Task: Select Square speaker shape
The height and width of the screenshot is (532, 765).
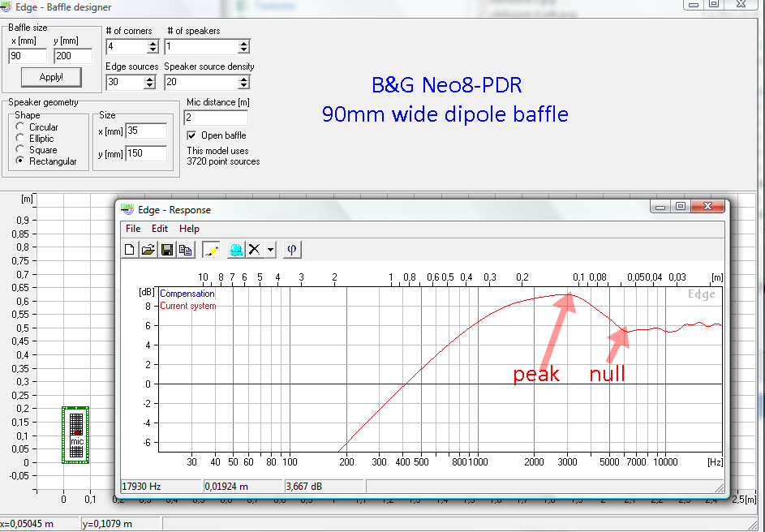Action: (20, 149)
